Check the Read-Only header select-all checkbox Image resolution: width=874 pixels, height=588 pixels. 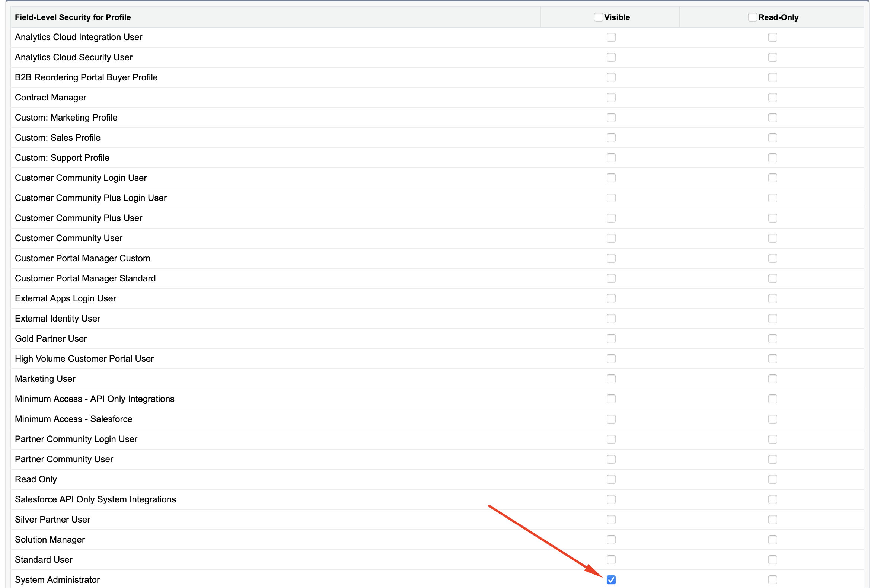(x=752, y=17)
